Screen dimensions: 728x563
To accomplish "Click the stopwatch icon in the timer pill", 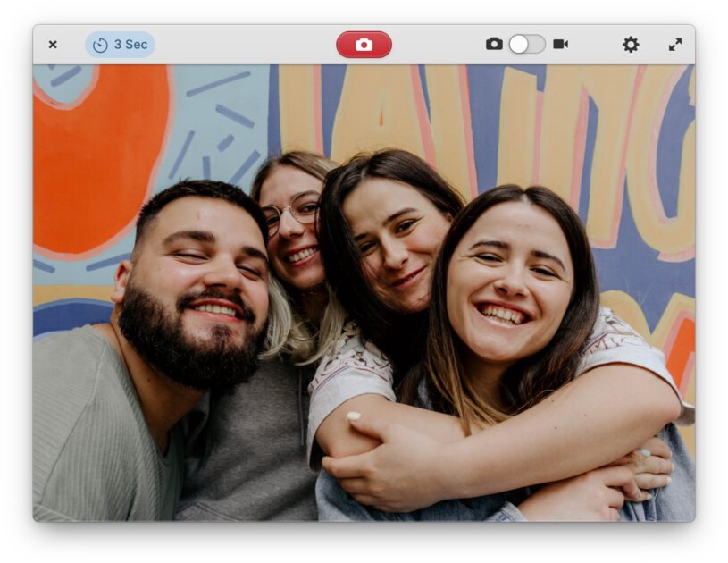I will [100, 45].
